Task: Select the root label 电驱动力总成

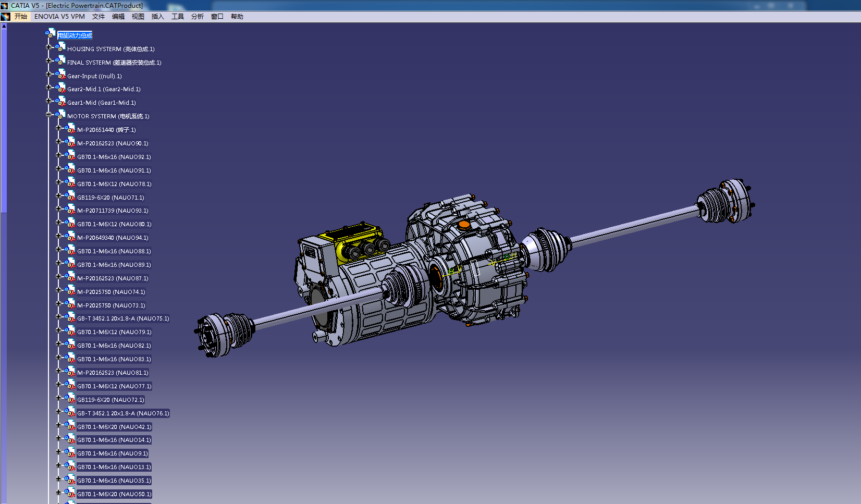Action: [75, 35]
